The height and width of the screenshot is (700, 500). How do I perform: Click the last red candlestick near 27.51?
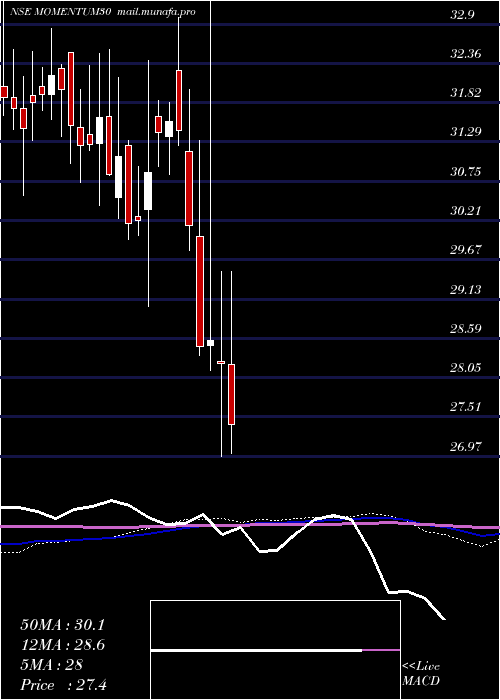(x=232, y=394)
